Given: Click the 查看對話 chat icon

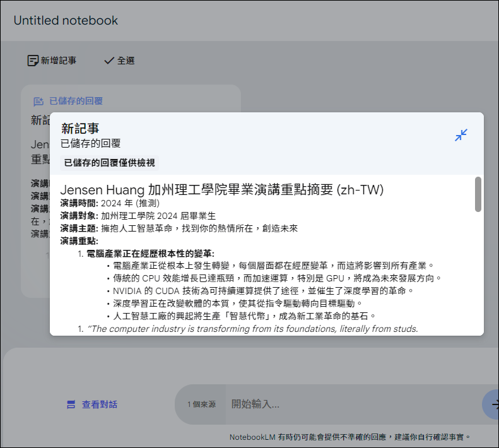Looking at the screenshot, I should pyautogui.click(x=71, y=404).
